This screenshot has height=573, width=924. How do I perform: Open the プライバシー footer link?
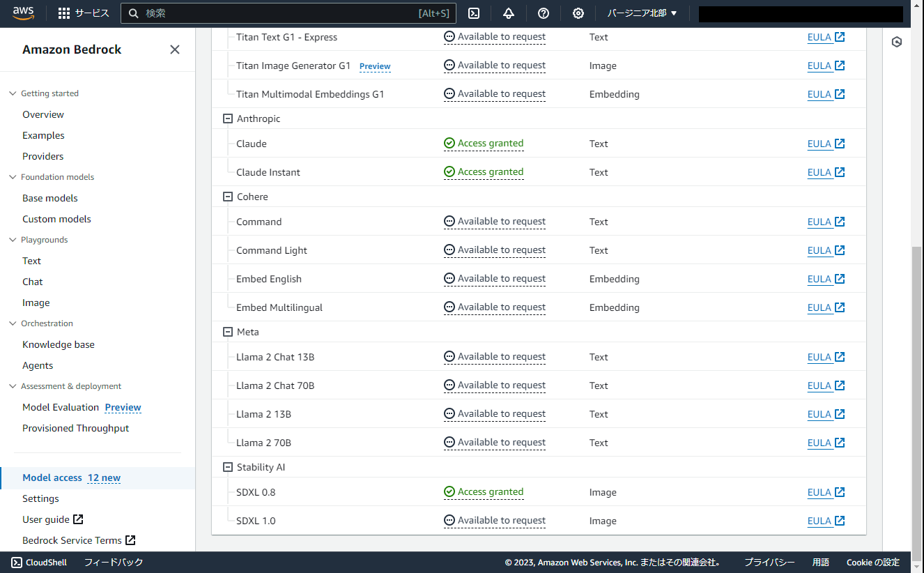pos(769,563)
